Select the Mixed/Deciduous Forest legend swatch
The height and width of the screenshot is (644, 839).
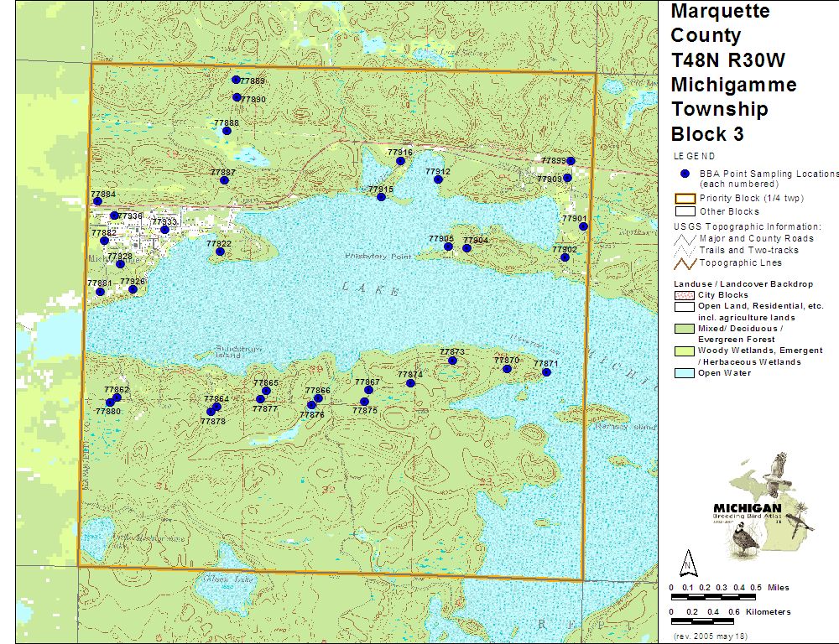pos(684,329)
